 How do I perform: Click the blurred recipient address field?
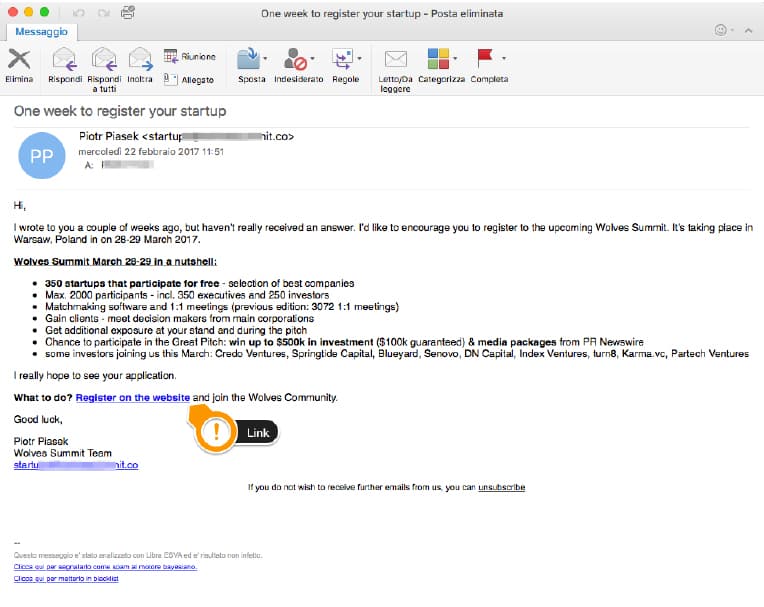coord(128,165)
